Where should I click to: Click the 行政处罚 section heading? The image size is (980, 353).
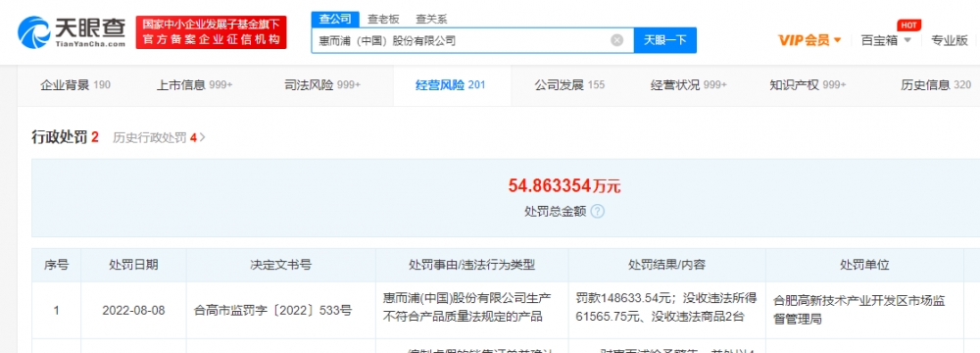tap(65, 137)
